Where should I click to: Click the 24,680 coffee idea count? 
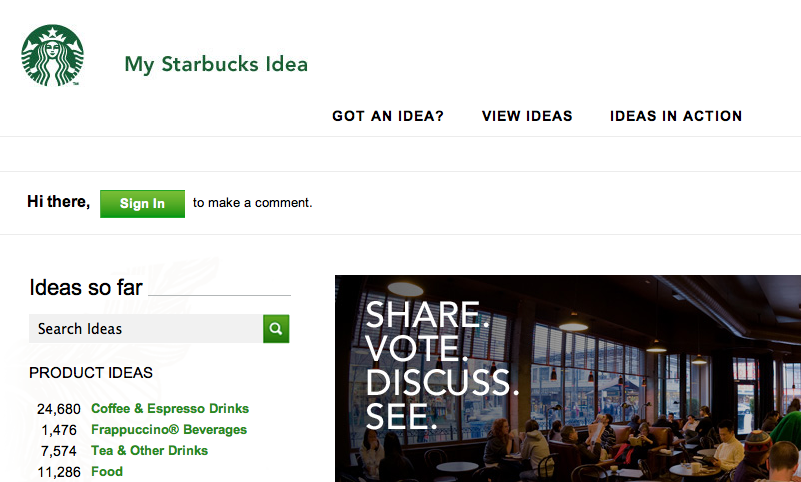tap(58, 409)
